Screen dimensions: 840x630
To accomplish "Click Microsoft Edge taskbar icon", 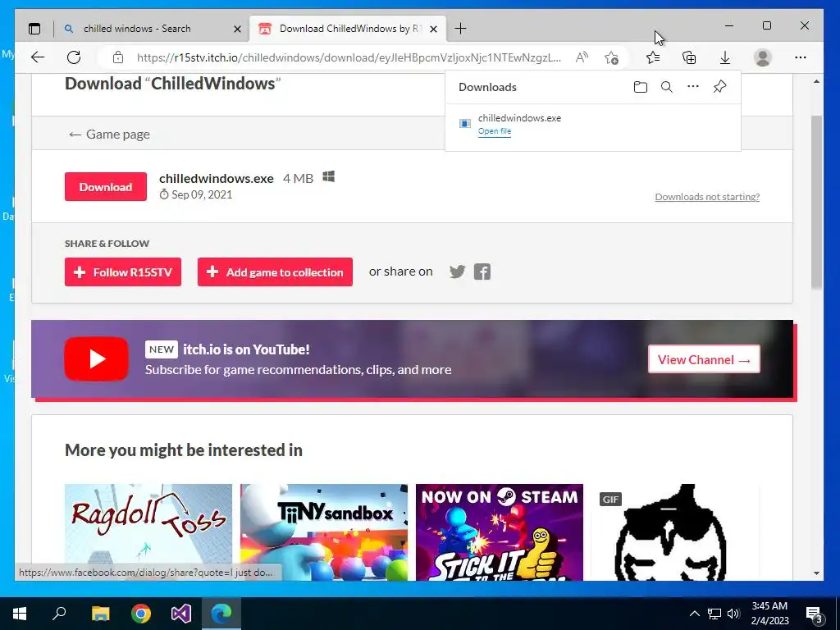I will click(221, 614).
